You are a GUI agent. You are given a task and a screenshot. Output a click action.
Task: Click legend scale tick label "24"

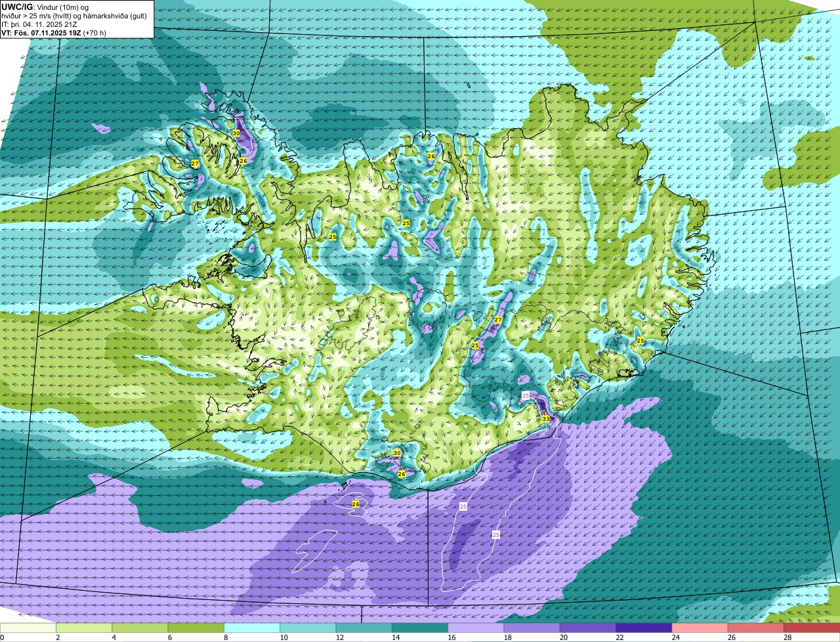675,637
